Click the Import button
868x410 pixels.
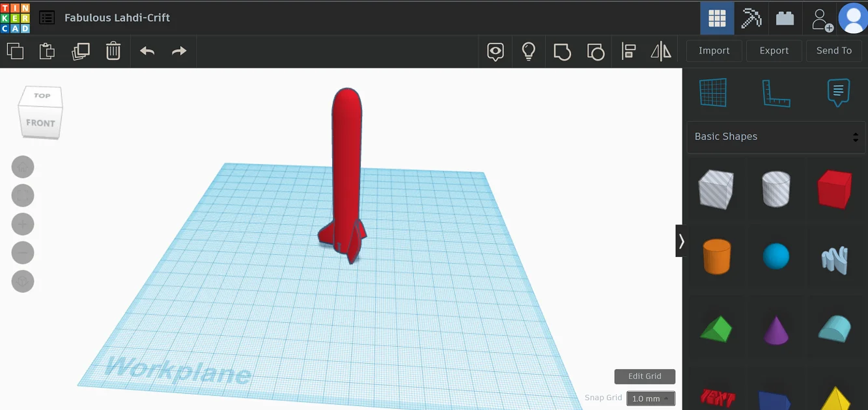tap(714, 51)
